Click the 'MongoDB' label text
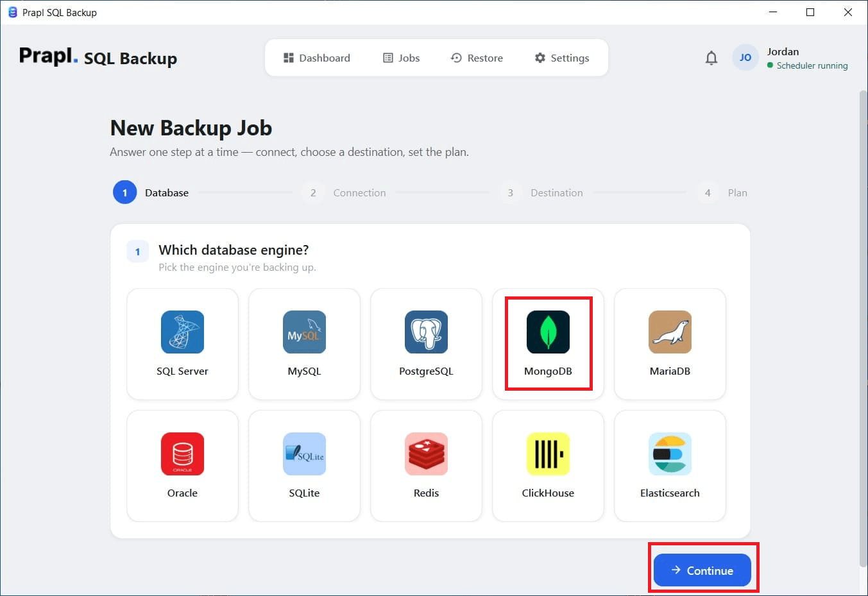 tap(548, 371)
